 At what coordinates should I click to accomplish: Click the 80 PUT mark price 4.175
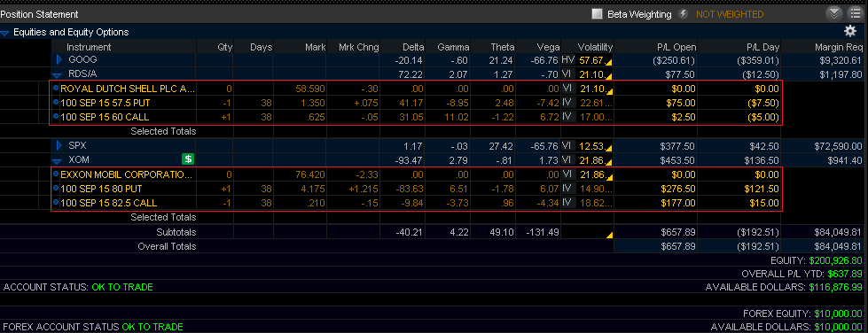pyautogui.click(x=313, y=190)
